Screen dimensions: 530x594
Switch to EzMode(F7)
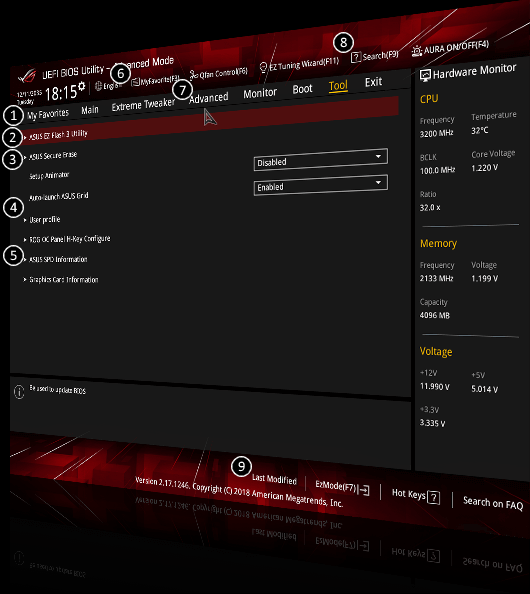point(342,488)
